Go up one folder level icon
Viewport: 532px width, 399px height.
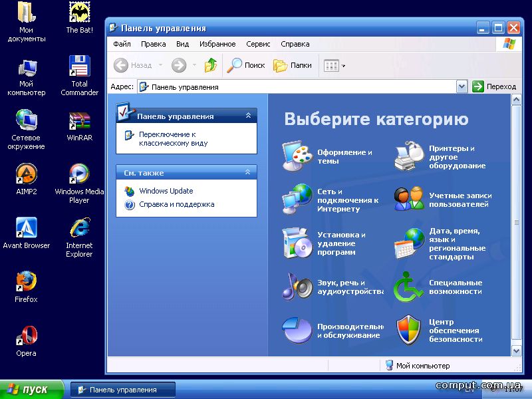211,65
